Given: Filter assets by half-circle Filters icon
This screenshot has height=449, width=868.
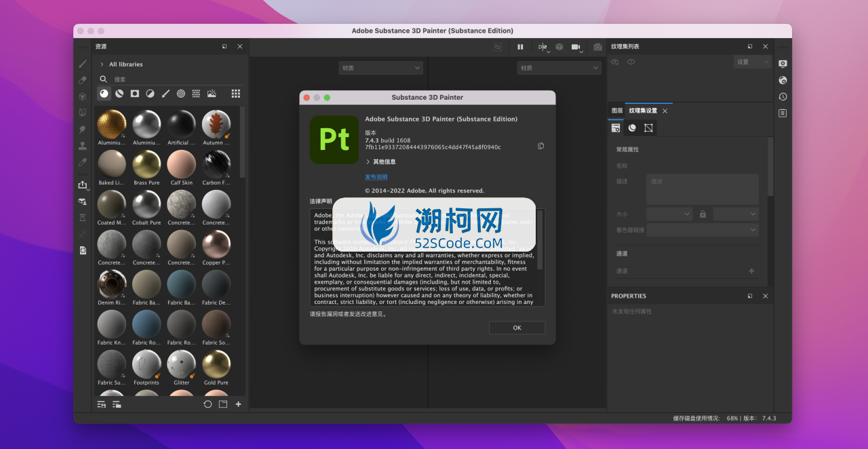Looking at the screenshot, I should click(x=150, y=94).
